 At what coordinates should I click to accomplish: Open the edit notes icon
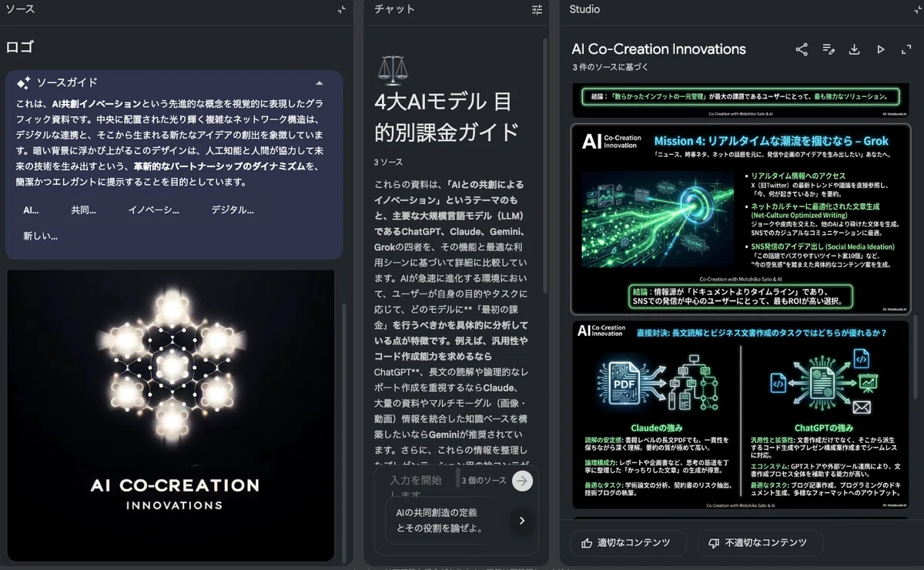pyautogui.click(x=829, y=49)
